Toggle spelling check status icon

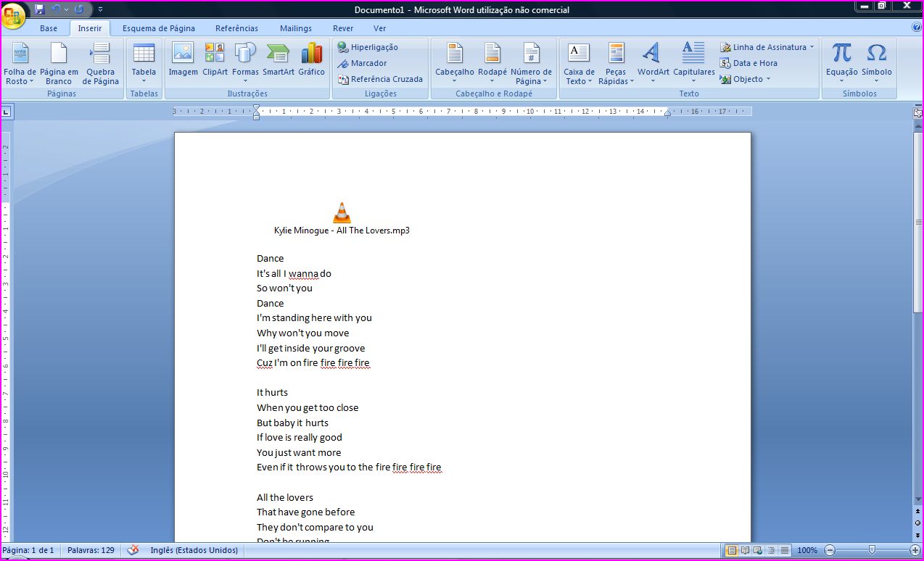133,550
